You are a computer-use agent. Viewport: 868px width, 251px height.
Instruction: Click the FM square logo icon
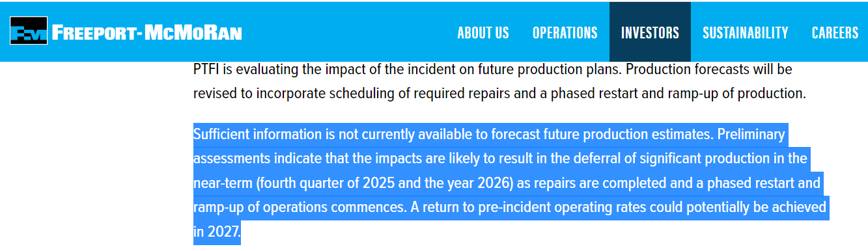coord(29,31)
